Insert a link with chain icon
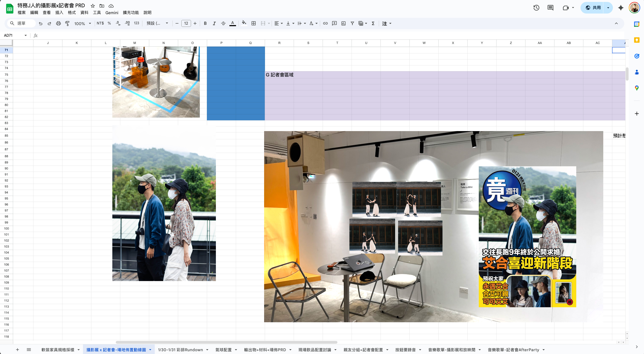The height and width of the screenshot is (354, 644). point(325,23)
